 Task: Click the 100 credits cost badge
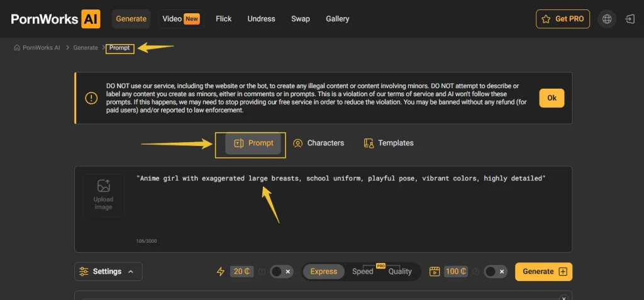click(456, 272)
